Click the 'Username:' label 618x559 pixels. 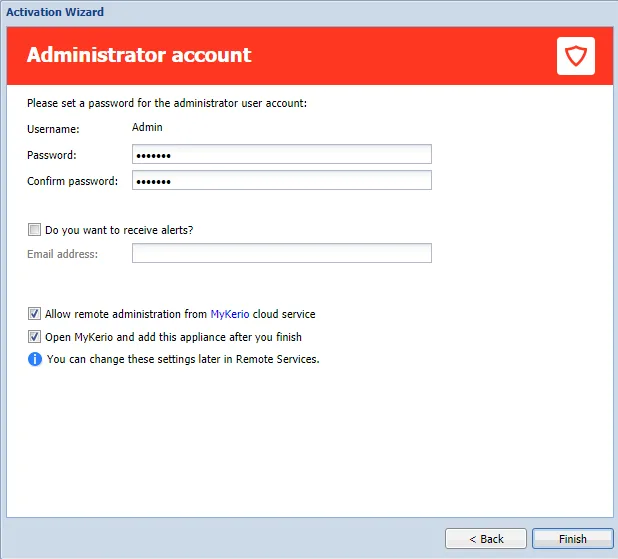(x=53, y=129)
